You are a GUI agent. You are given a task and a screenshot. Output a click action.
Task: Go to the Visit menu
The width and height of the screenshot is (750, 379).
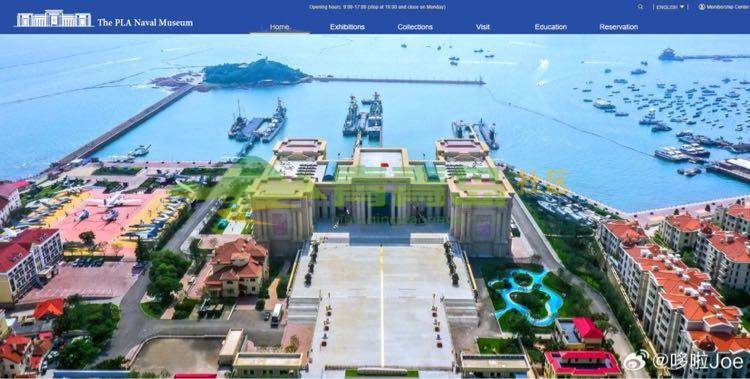pyautogui.click(x=483, y=27)
